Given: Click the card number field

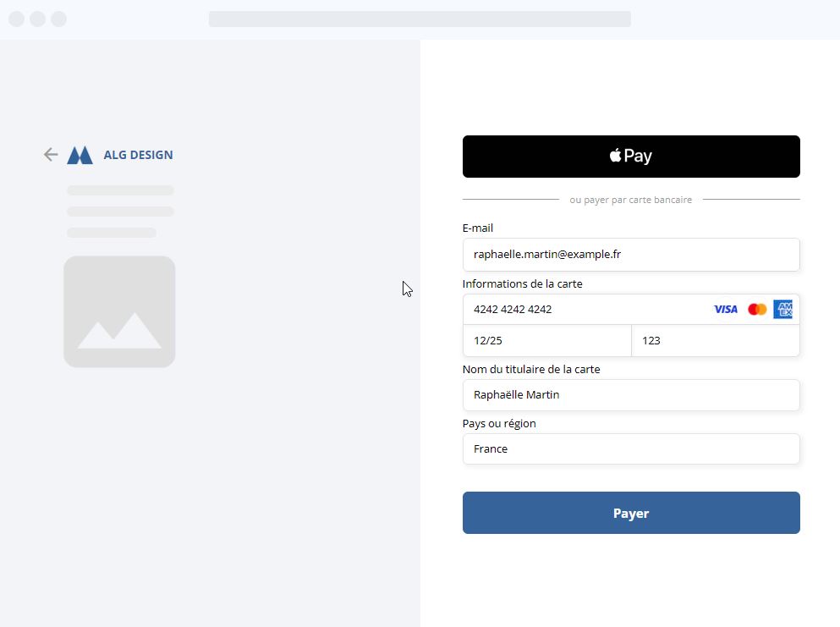Looking at the screenshot, I should 631,309.
